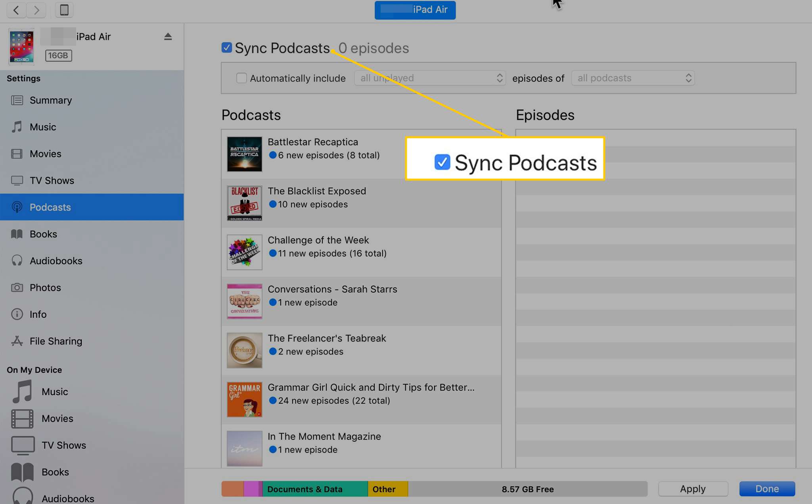Click the Done button
The image size is (812, 504).
click(767, 488)
